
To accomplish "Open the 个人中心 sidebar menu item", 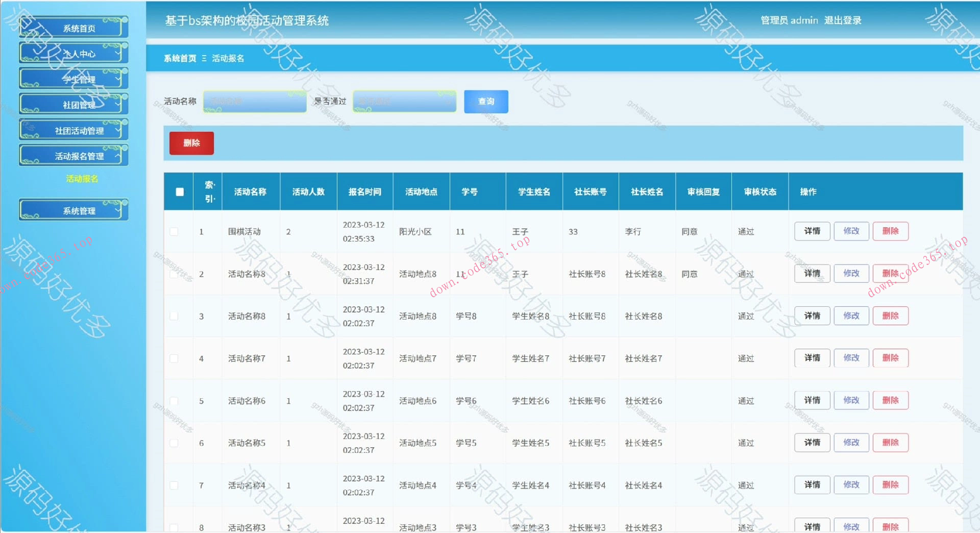I will [x=73, y=53].
